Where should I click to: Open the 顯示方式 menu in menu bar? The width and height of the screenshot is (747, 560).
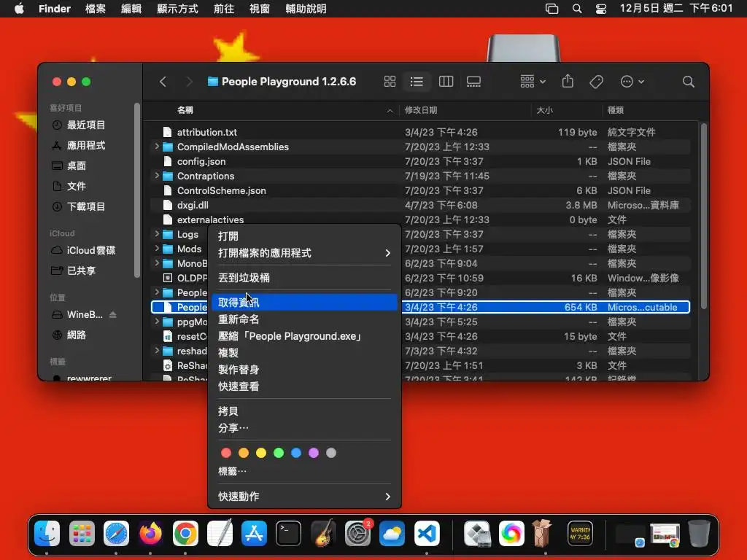point(178,9)
